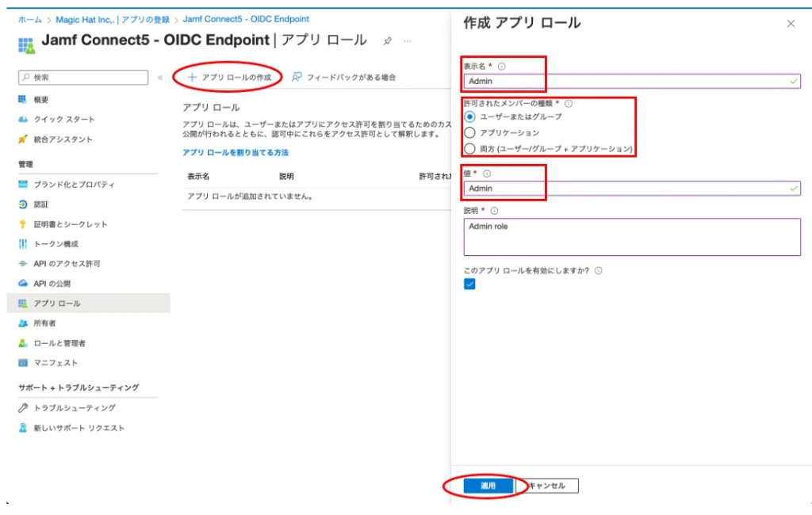
Task: Click the info icon next to 説明 label
Action: tap(494, 211)
